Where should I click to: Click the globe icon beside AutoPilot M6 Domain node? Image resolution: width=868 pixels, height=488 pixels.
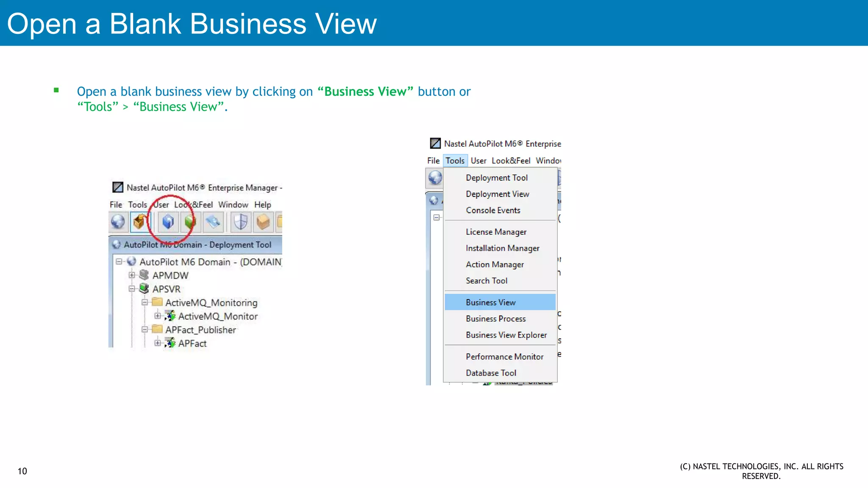131,261
